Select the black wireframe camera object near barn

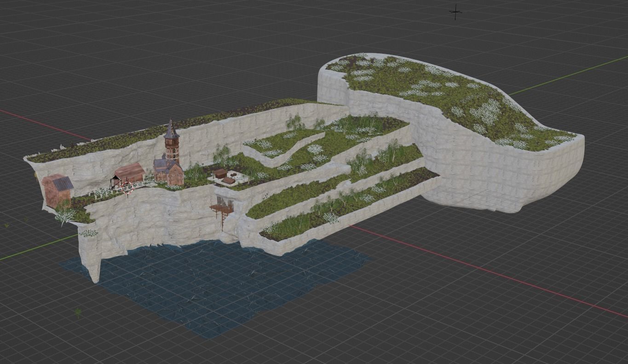(x=115, y=182)
